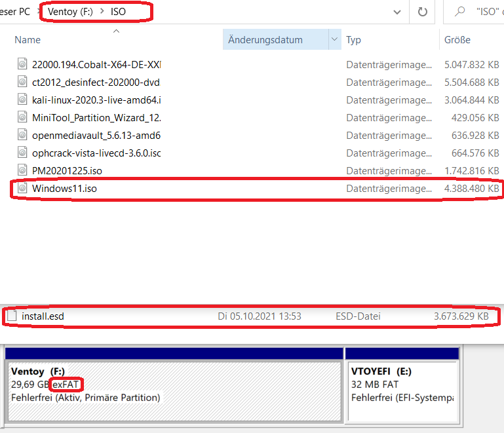Select the ct2012_desinfect-202000-dvd file icon
Viewport: 504px width, 433px height.
[x=22, y=82]
